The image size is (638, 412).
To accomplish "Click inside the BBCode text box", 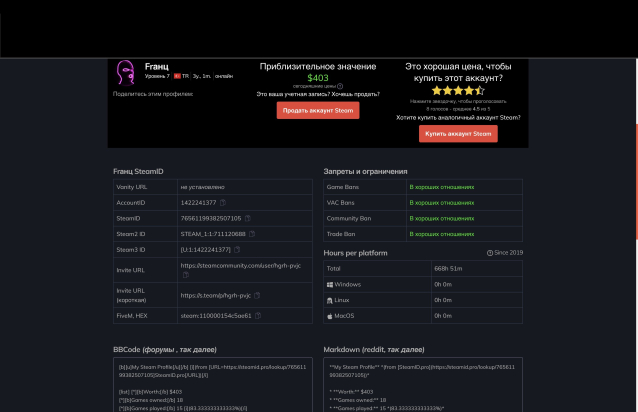I will click(x=211, y=385).
